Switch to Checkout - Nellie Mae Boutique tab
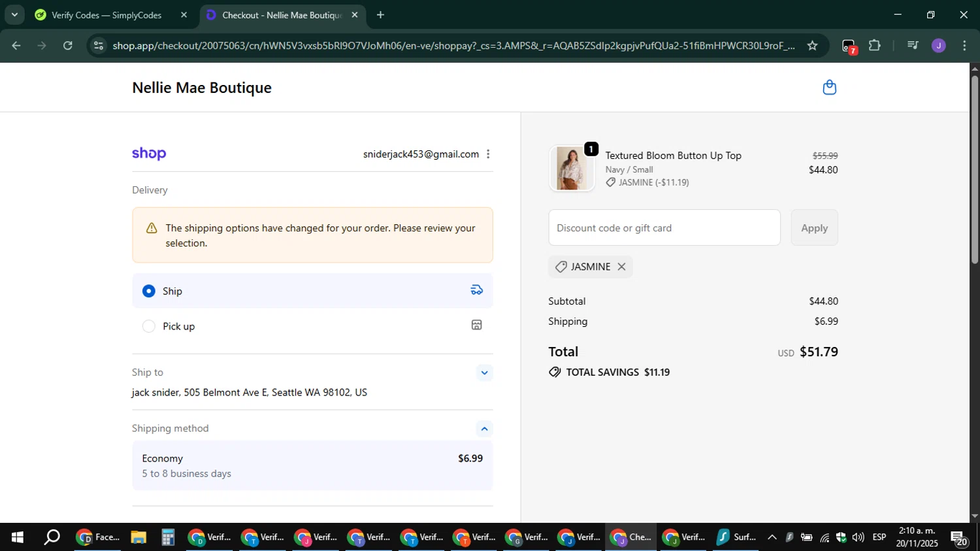Screen dimensions: 980x551 tap(282, 15)
